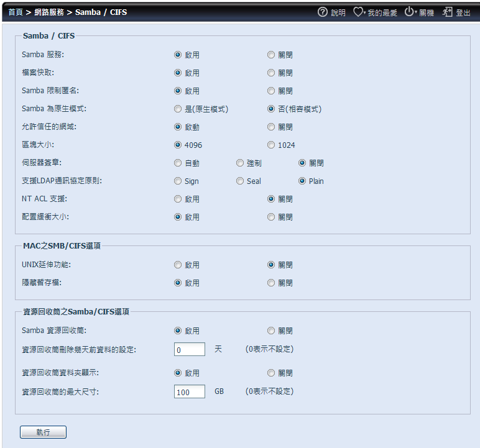The width and height of the screenshot is (480, 448).
Task: Enable Samba 資源回收筒
Action: click(178, 331)
